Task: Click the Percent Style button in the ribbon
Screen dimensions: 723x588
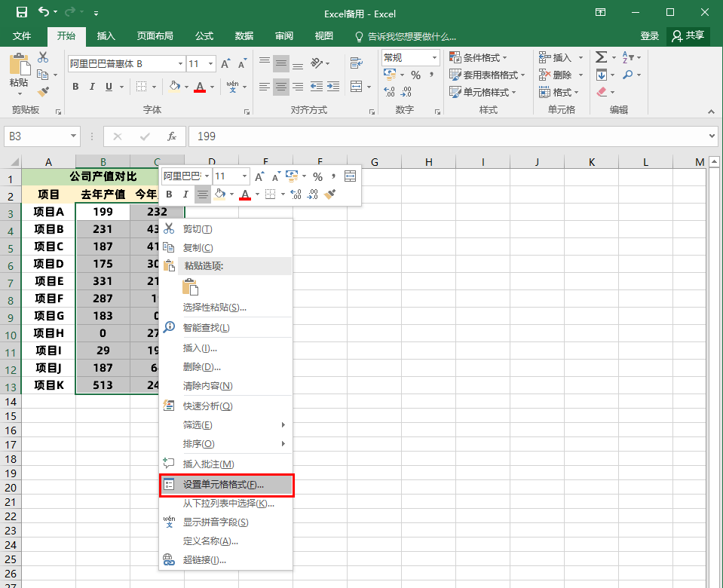Action: tap(415, 75)
